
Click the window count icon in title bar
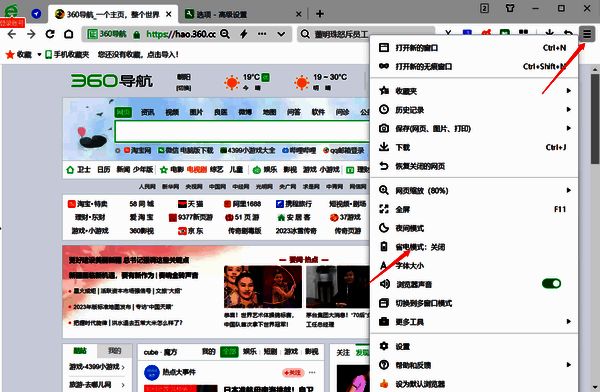[484, 8]
